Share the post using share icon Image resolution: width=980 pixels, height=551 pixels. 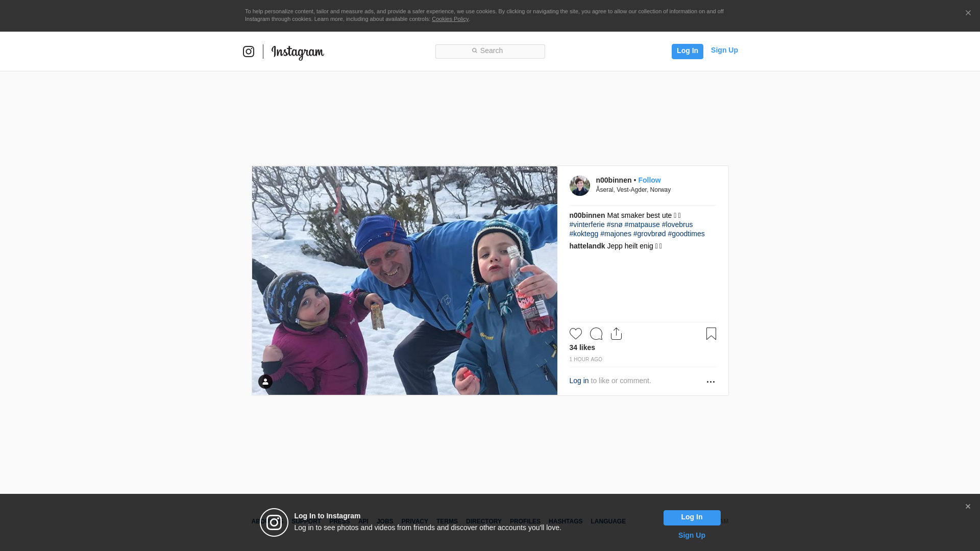[616, 334]
